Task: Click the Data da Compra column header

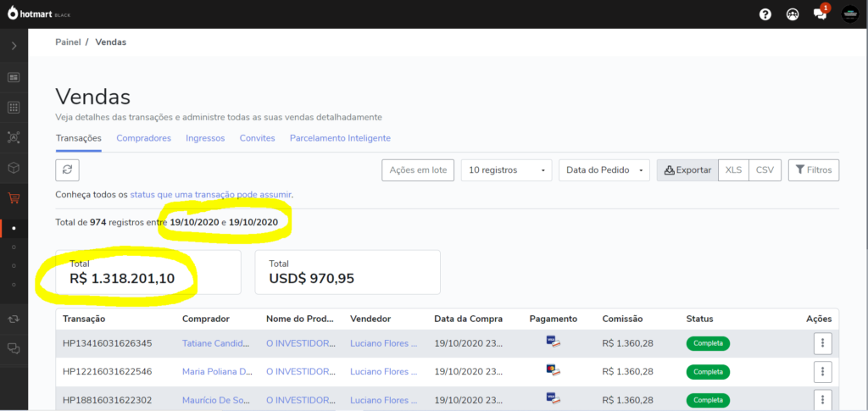Action: click(468, 319)
